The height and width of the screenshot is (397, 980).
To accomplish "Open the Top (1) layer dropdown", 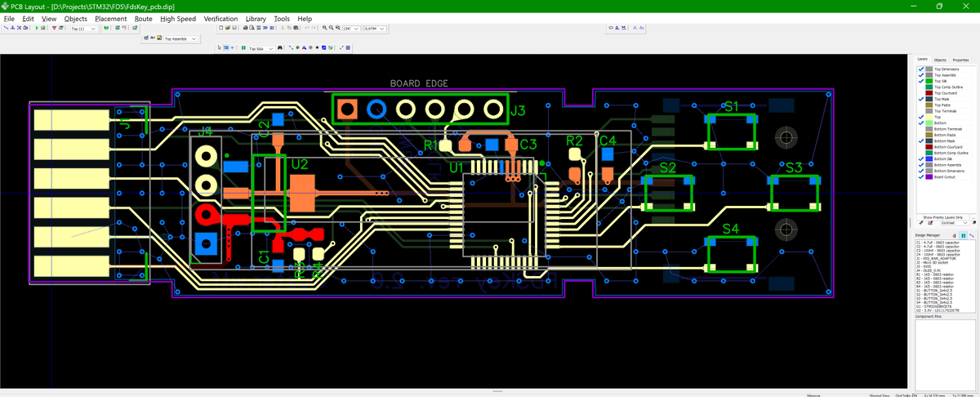I will [x=83, y=29].
